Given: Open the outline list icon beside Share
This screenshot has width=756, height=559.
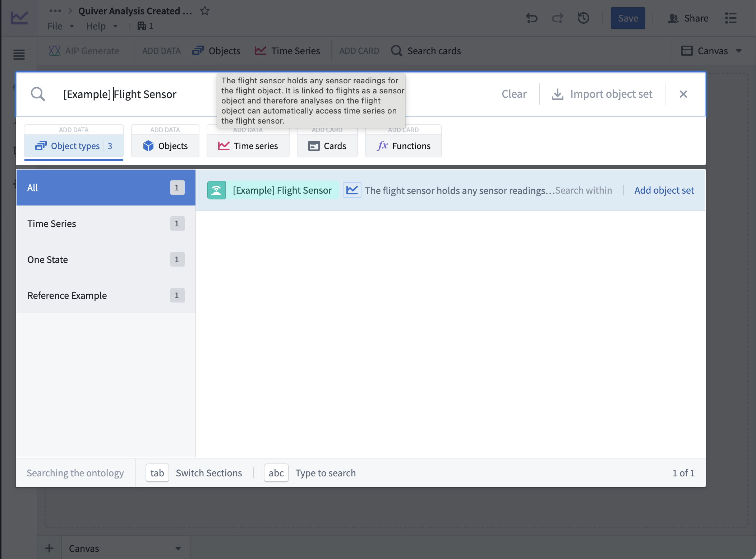Looking at the screenshot, I should click(x=731, y=18).
